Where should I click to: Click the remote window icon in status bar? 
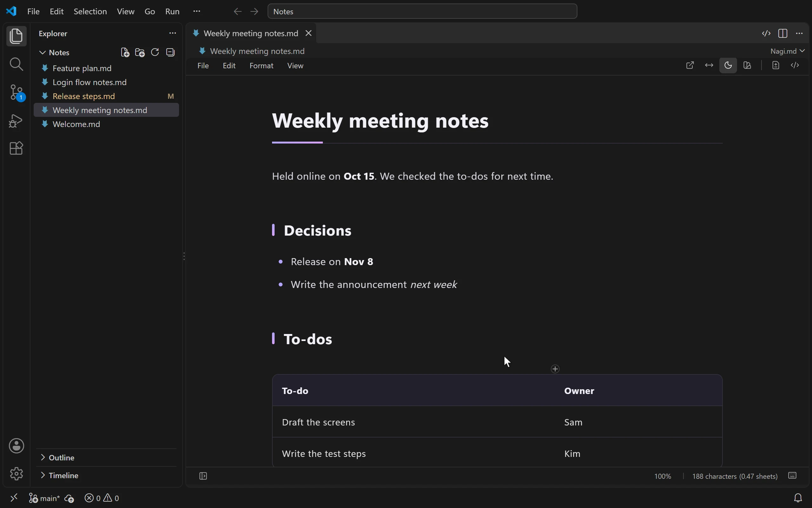pyautogui.click(x=14, y=498)
